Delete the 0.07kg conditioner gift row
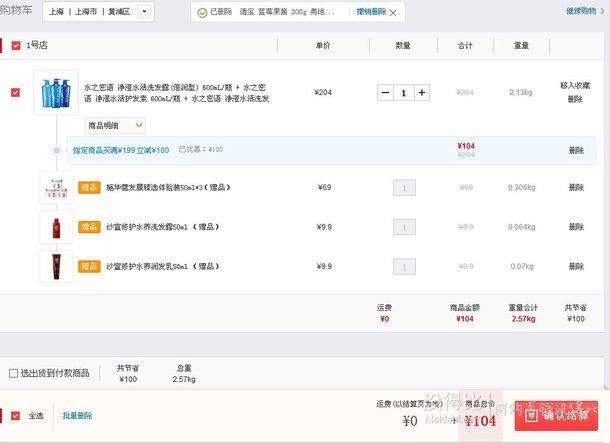Viewport: 610px width, 443px height. 576,266
